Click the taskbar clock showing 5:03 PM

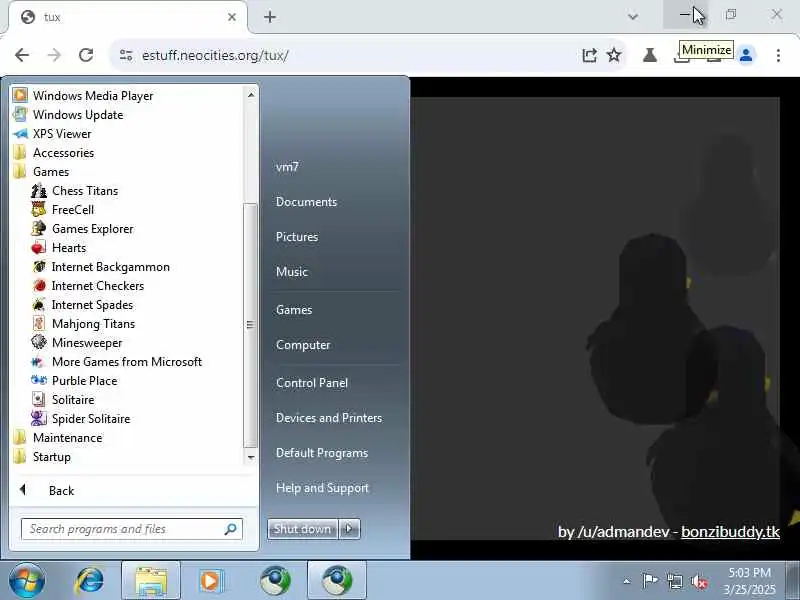click(x=749, y=581)
